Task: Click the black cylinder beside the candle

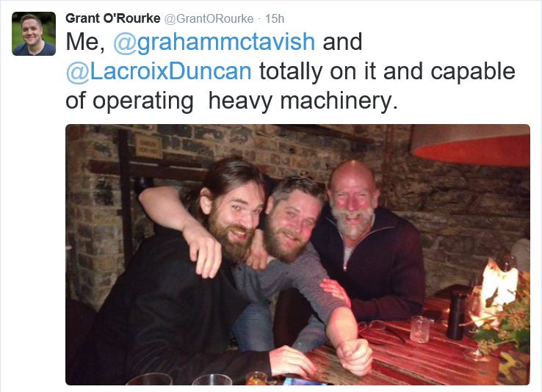Action: (457, 316)
